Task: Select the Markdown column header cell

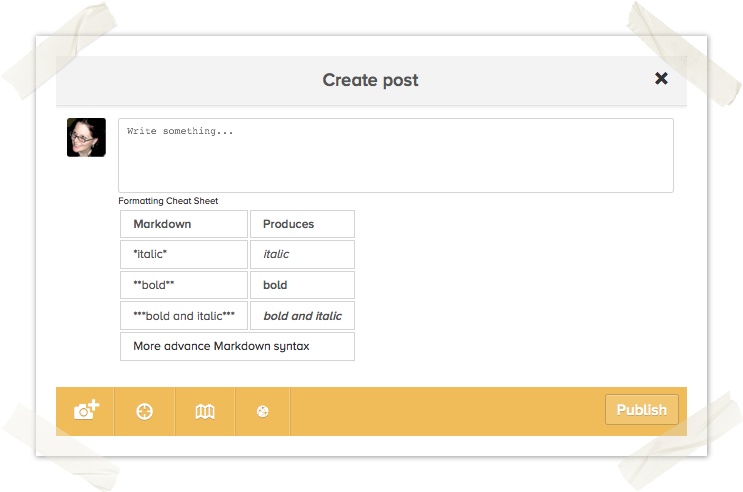Action: click(x=183, y=224)
